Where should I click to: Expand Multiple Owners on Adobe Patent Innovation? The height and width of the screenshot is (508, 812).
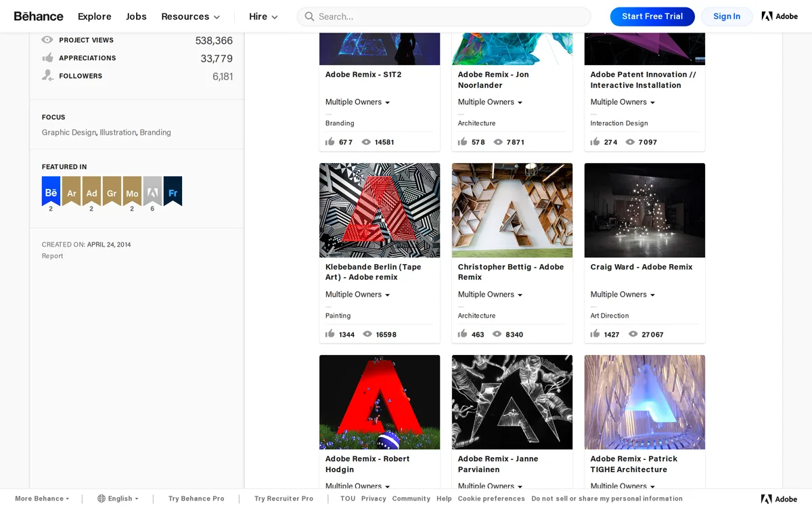(623, 102)
